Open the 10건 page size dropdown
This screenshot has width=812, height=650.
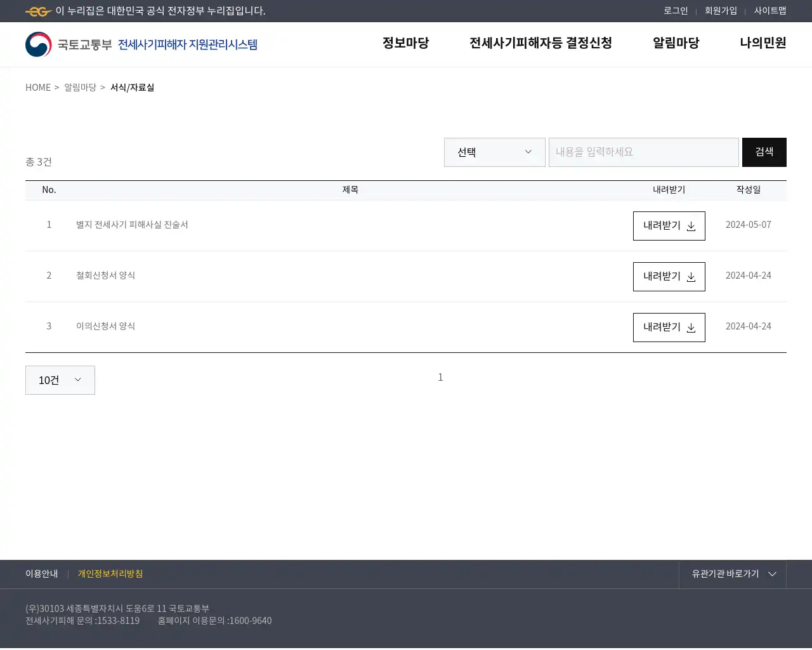tap(60, 380)
